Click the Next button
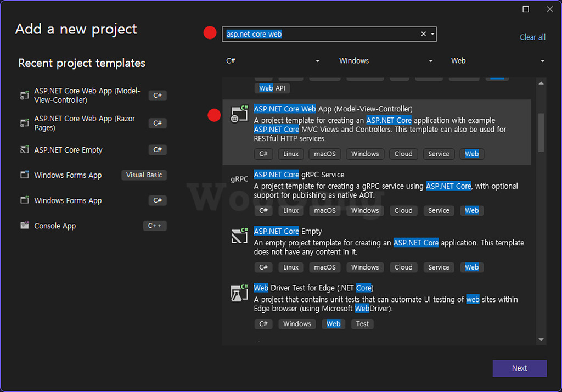 [519, 368]
